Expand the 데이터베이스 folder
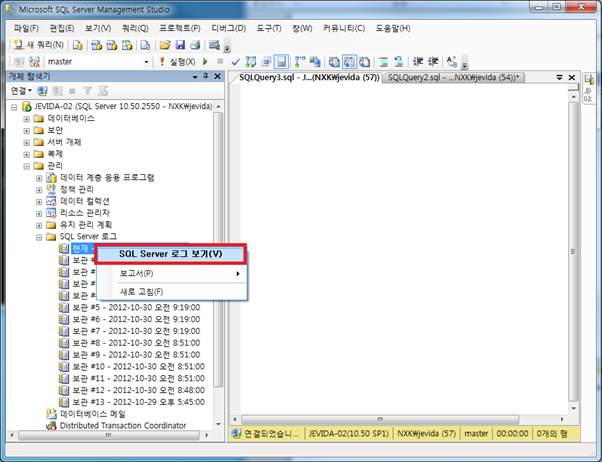The height and width of the screenshot is (462, 602). click(x=26, y=119)
